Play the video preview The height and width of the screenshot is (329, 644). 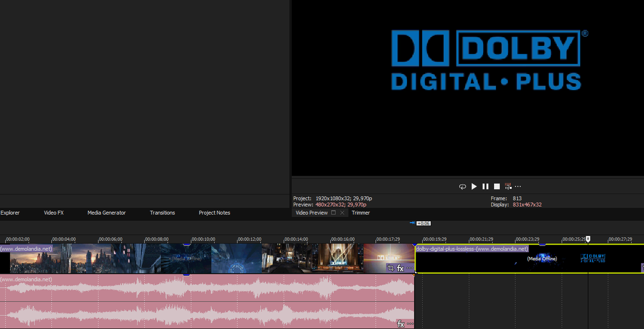click(474, 186)
